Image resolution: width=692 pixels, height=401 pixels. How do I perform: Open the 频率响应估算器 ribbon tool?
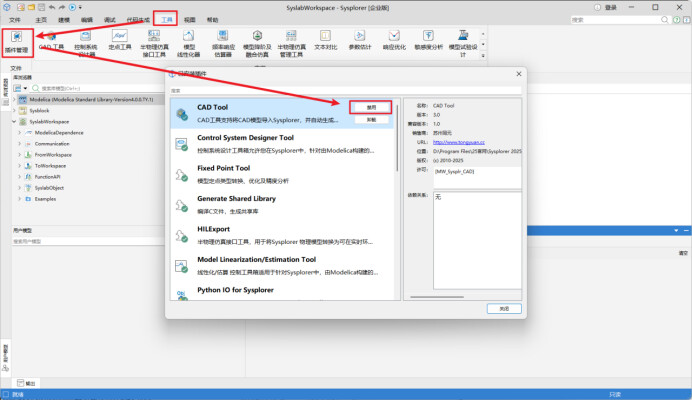(x=223, y=43)
